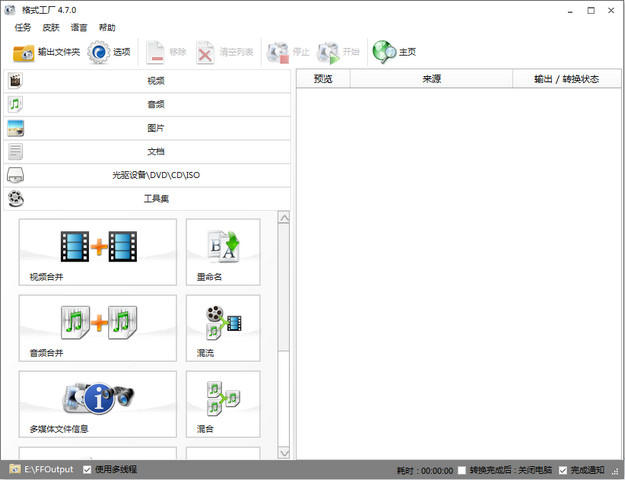Open the video merge (视频合并) tool

pos(98,252)
